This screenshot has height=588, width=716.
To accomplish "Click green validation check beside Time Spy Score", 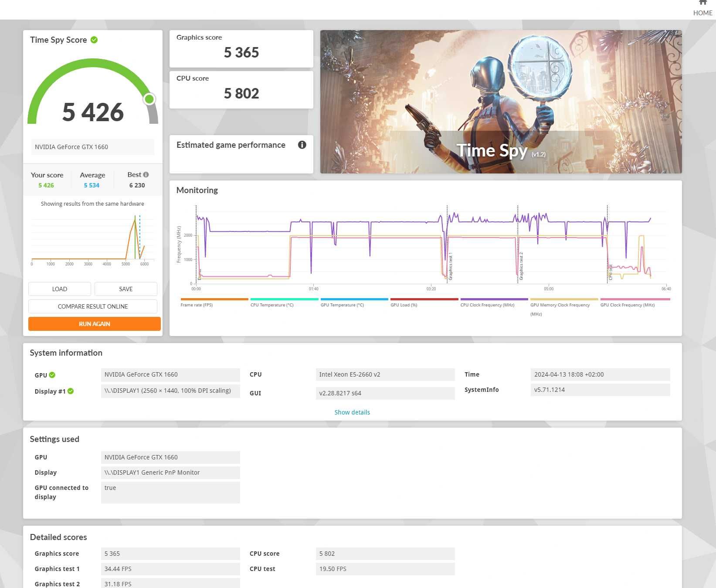I will pos(94,40).
